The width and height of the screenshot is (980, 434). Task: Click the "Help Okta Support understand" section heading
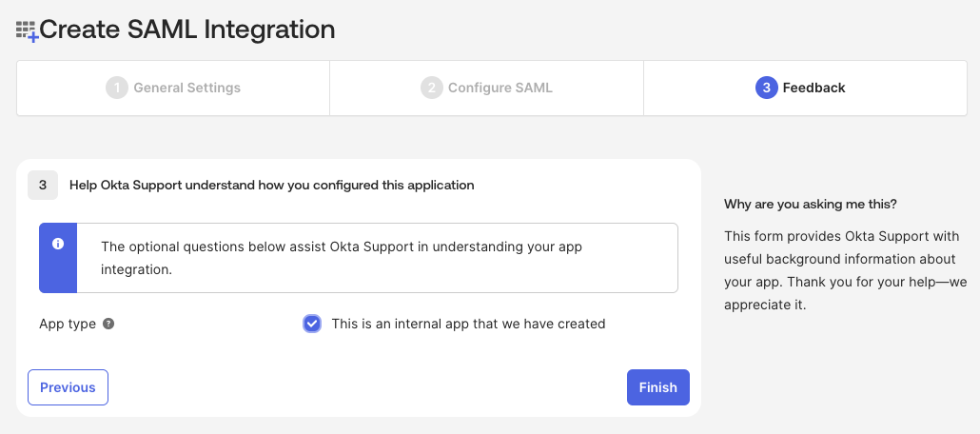[271, 185]
